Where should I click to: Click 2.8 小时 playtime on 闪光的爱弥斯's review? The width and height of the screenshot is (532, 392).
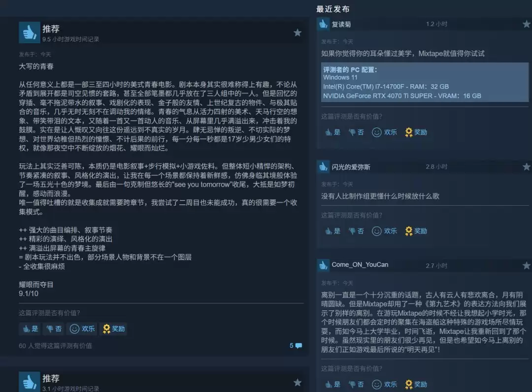(436, 166)
